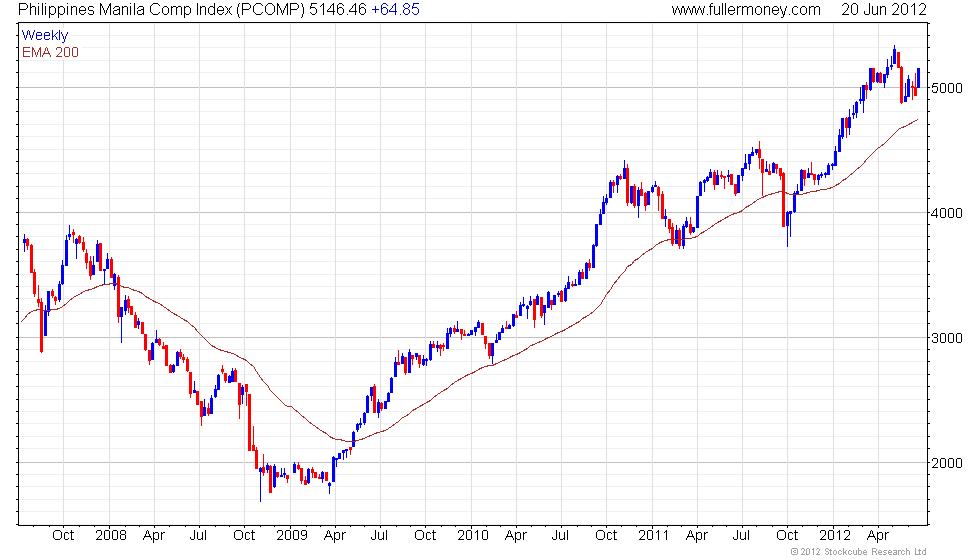The image size is (980, 560).
Task: Click the Apr label following 2012
Action: tap(878, 536)
